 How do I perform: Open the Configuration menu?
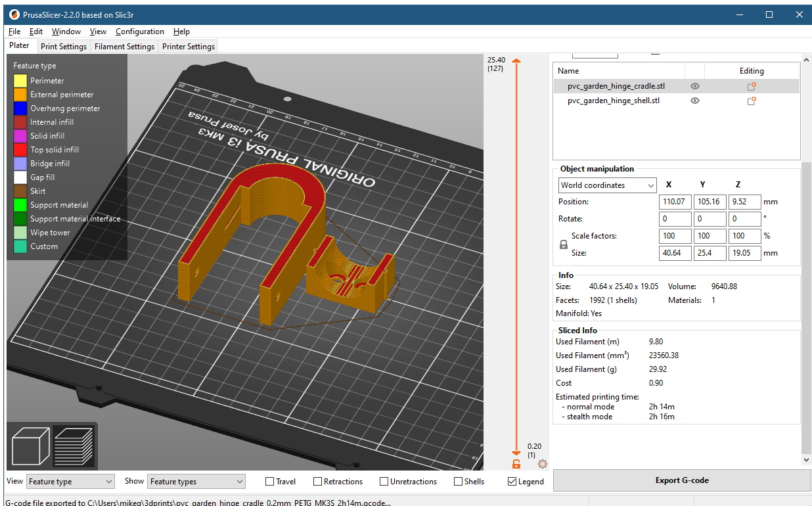(x=140, y=32)
